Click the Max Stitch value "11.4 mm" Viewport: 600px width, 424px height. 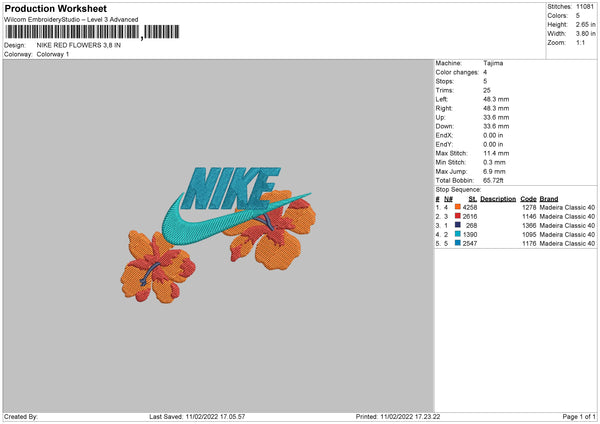coord(496,153)
